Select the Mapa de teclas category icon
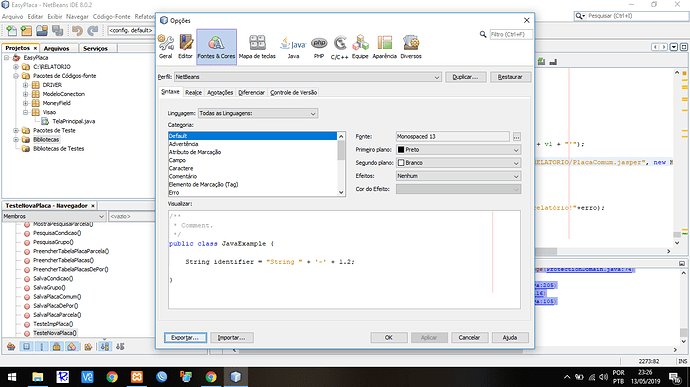This screenshot has width=690, height=387. click(x=257, y=47)
